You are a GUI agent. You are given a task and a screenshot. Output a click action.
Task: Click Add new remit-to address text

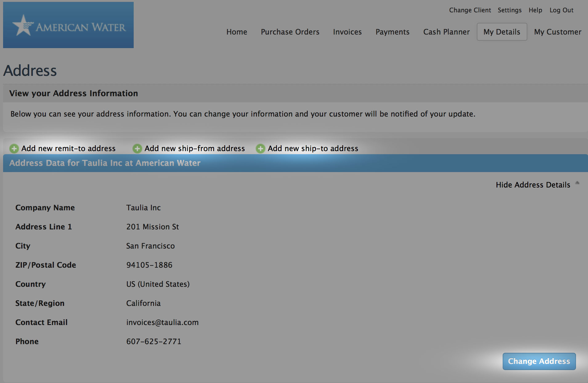(x=68, y=148)
